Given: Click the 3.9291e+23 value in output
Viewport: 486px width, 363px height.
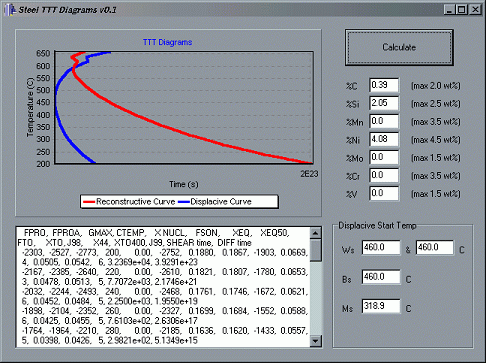Looking at the screenshot, I should point(176,262).
